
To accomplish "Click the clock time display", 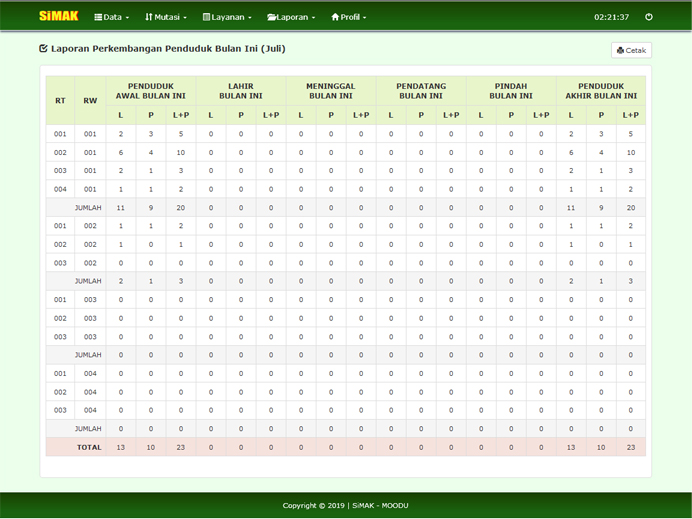I will tap(611, 17).
